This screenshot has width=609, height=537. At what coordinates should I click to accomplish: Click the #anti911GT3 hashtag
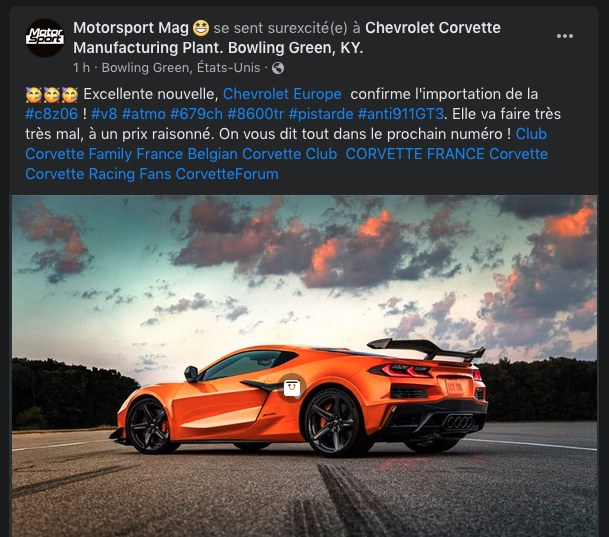tap(400, 114)
